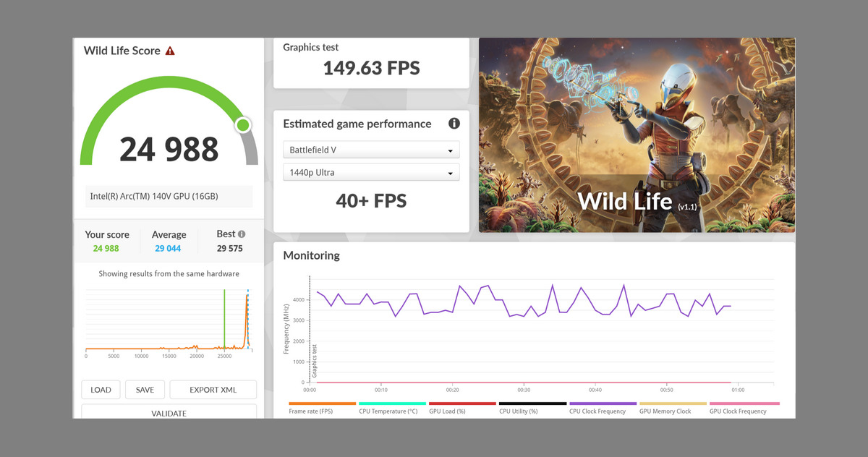Click the LOAD button

(101, 390)
